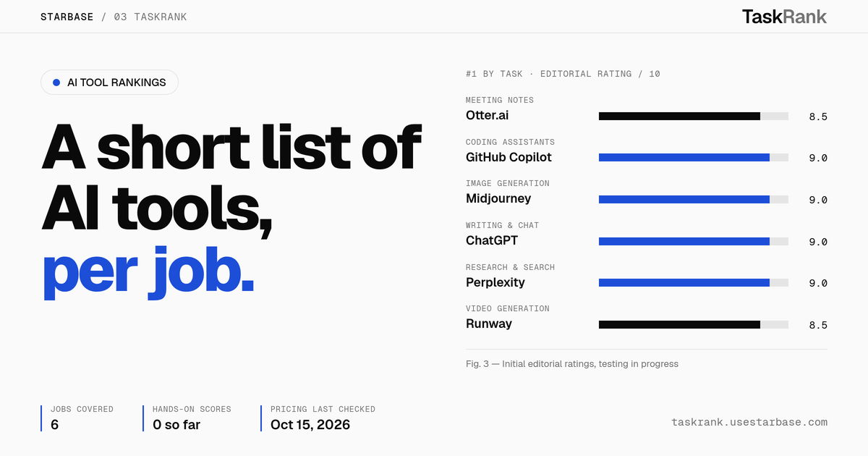The image size is (868, 456).
Task: Select the GitHub Copilot entry
Action: pyautogui.click(x=509, y=157)
